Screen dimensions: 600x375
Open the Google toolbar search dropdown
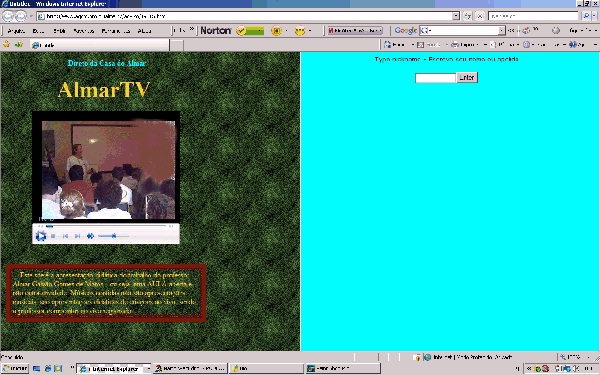coord(502,31)
